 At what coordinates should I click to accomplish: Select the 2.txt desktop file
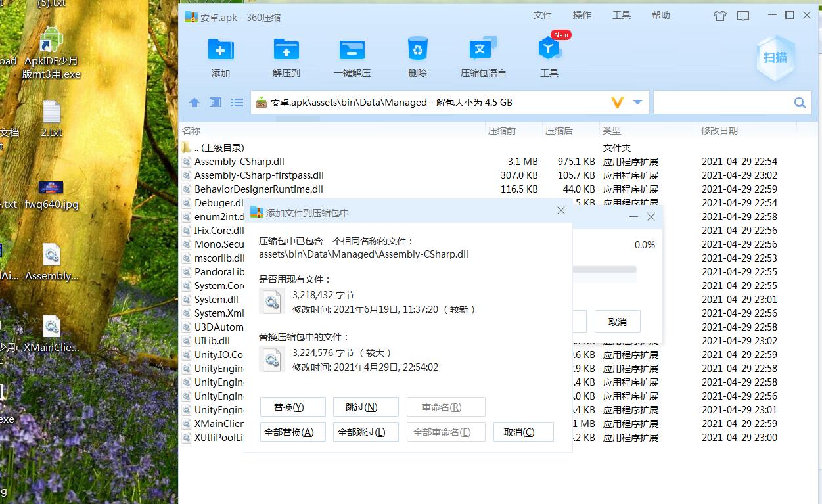pyautogui.click(x=51, y=120)
